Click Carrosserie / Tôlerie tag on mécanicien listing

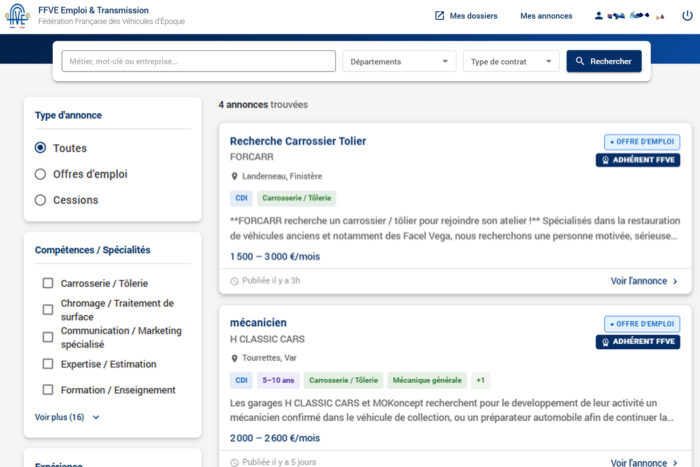343,380
